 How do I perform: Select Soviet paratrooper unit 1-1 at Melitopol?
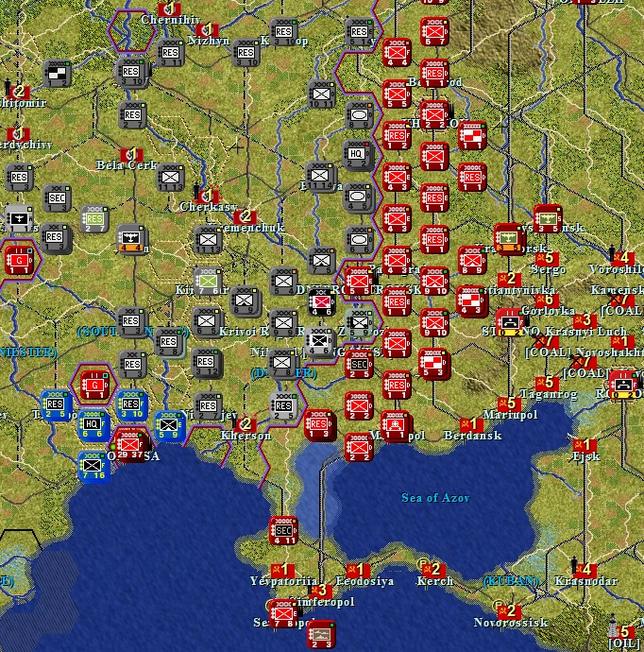tap(396, 426)
